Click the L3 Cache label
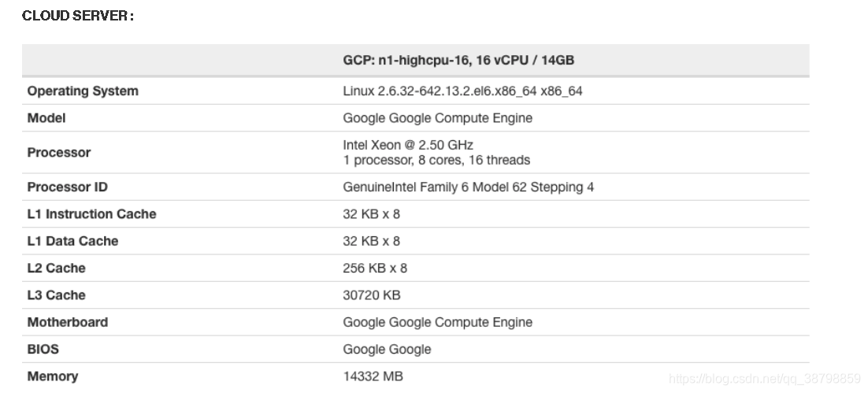 point(56,295)
